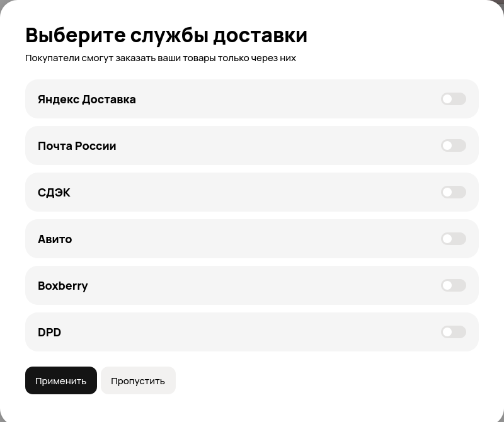
Task: Click empty middle area of Авито row
Action: click(x=252, y=239)
